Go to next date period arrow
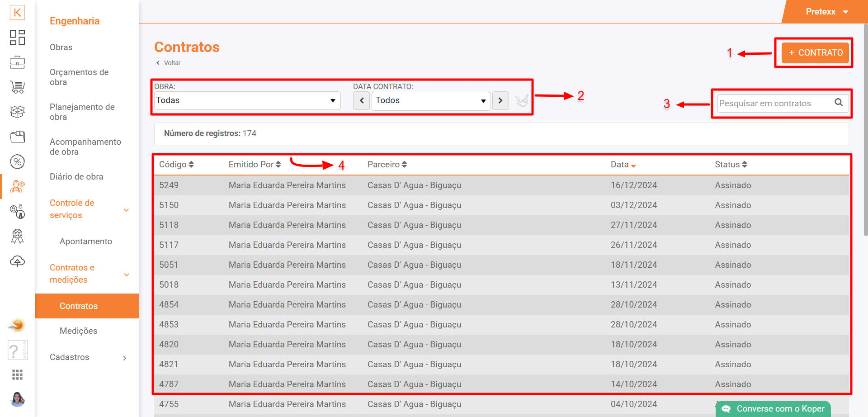868x417 pixels. click(500, 100)
